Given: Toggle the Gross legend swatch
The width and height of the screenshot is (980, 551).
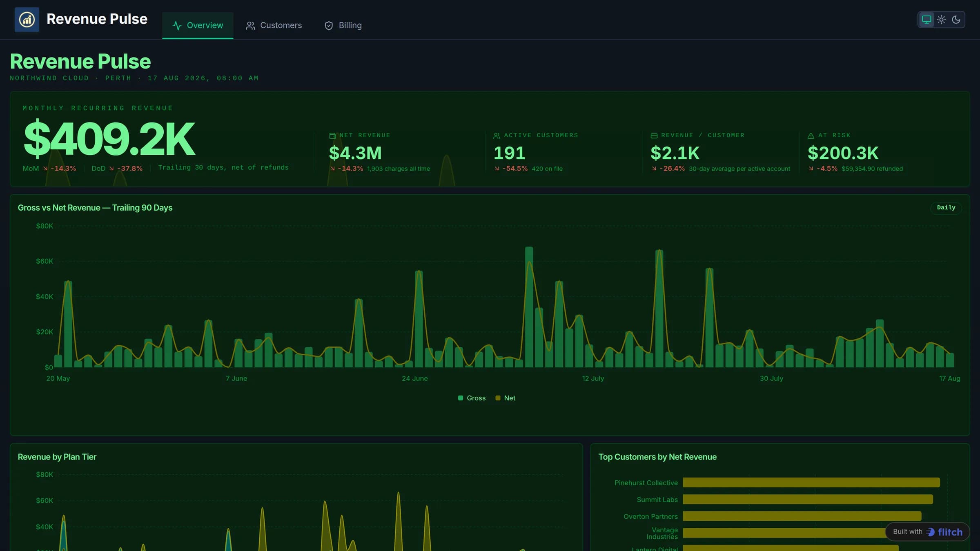Looking at the screenshot, I should coord(461,398).
